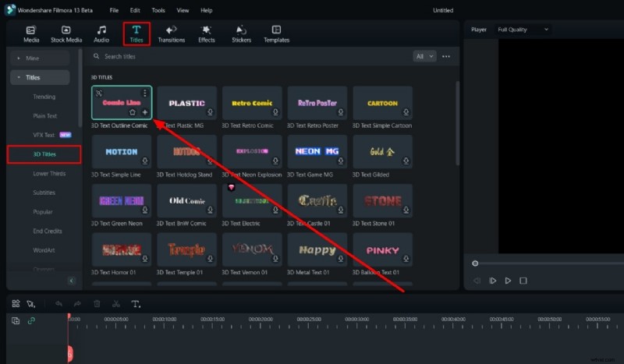The width and height of the screenshot is (624, 364).
Task: Open the Stickers panel
Action: [x=241, y=34]
